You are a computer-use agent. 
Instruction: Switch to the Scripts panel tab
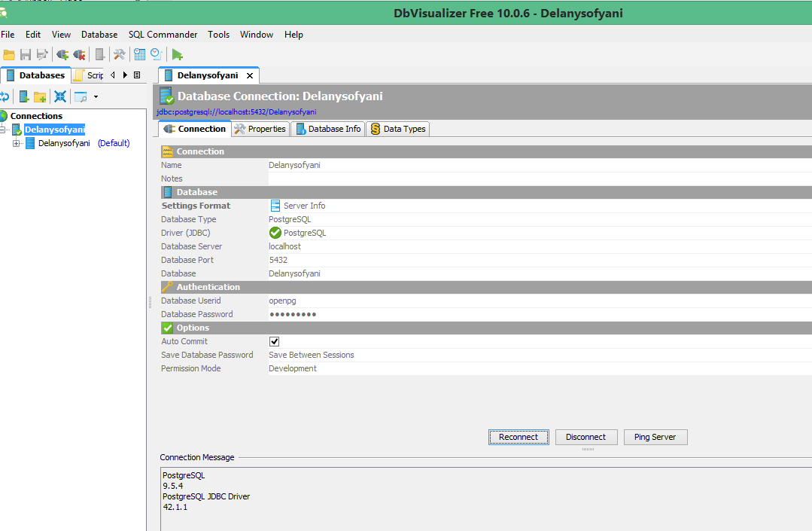[89, 75]
